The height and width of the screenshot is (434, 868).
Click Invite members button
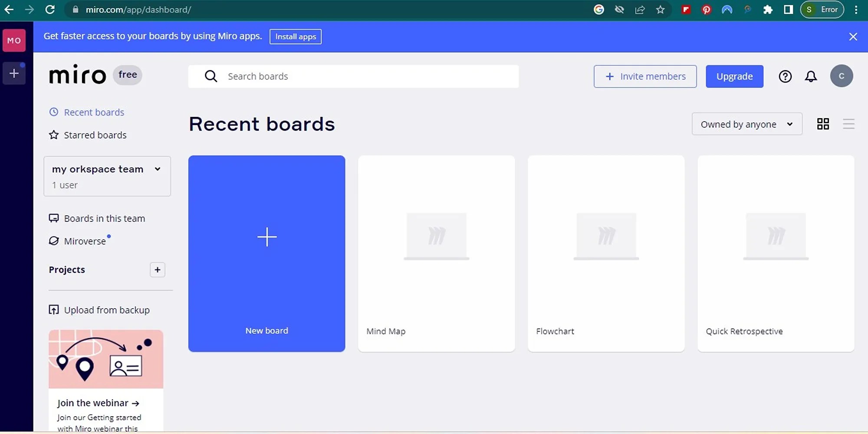tap(645, 76)
